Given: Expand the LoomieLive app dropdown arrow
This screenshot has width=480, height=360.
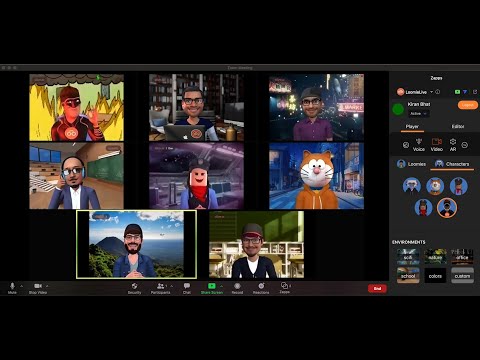Looking at the screenshot, I should click(x=431, y=92).
